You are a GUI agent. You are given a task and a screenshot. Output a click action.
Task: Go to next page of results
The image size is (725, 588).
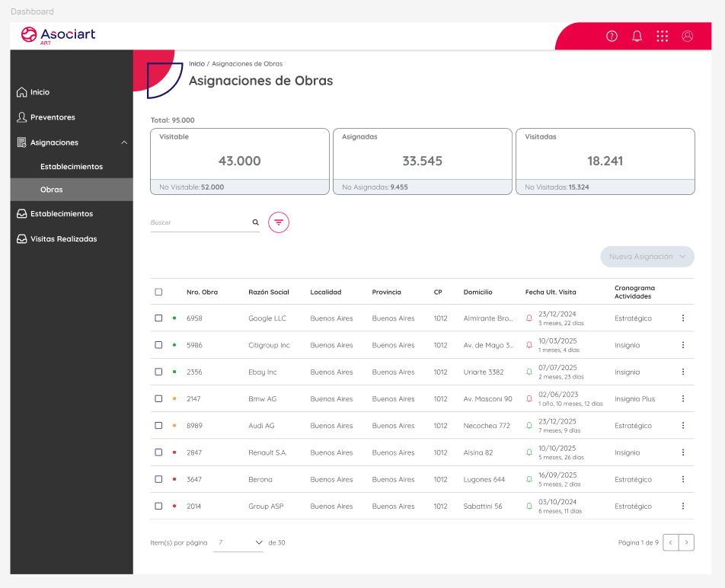pyautogui.click(x=686, y=542)
